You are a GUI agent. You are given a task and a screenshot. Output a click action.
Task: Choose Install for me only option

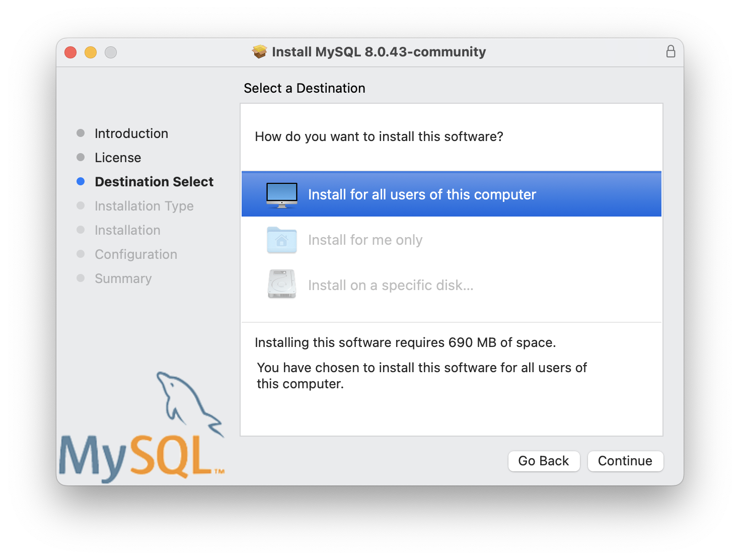pos(452,240)
